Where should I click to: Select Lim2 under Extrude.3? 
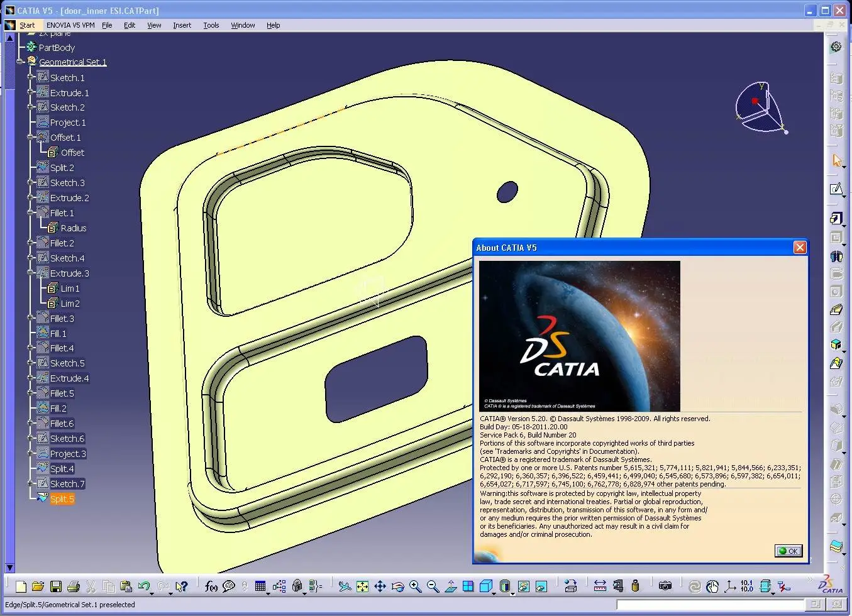click(x=70, y=303)
